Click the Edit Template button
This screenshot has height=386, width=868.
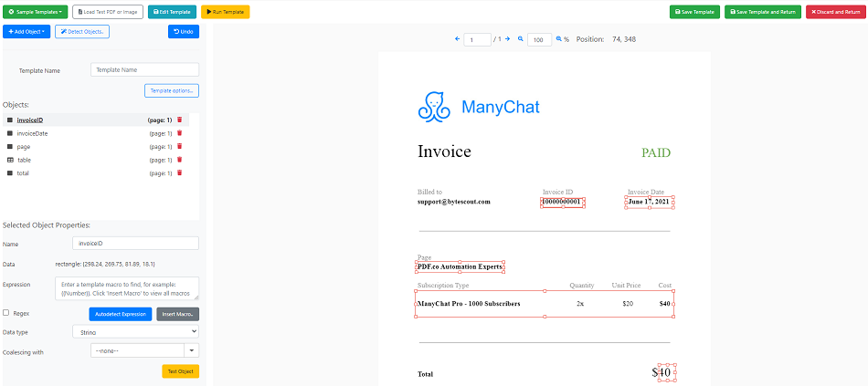coord(172,12)
